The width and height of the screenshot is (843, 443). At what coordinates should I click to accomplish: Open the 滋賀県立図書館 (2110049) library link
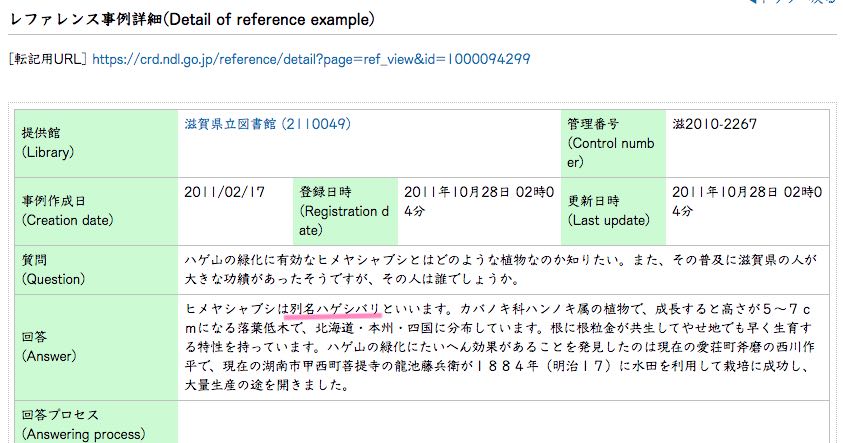point(268,124)
